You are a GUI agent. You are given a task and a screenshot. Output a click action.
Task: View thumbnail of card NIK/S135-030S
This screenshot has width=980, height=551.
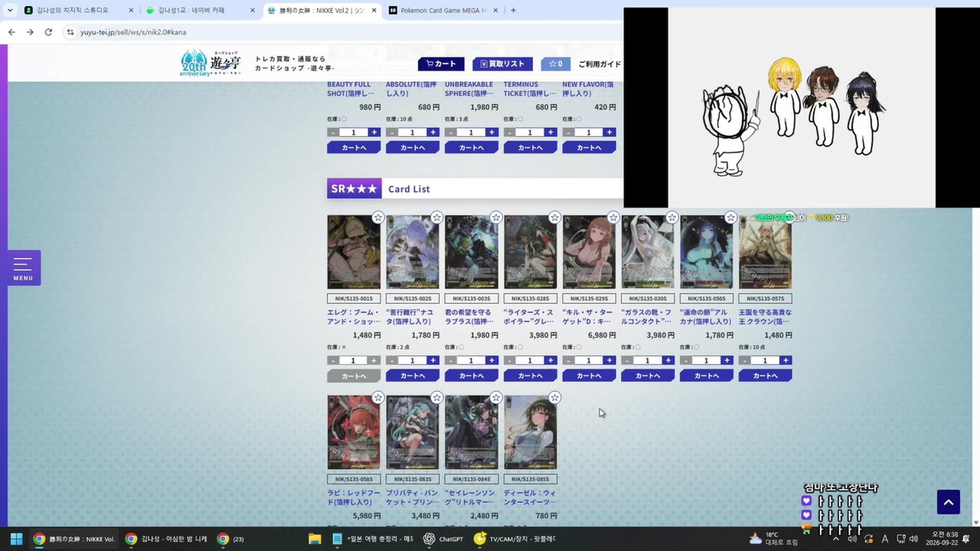point(648,252)
